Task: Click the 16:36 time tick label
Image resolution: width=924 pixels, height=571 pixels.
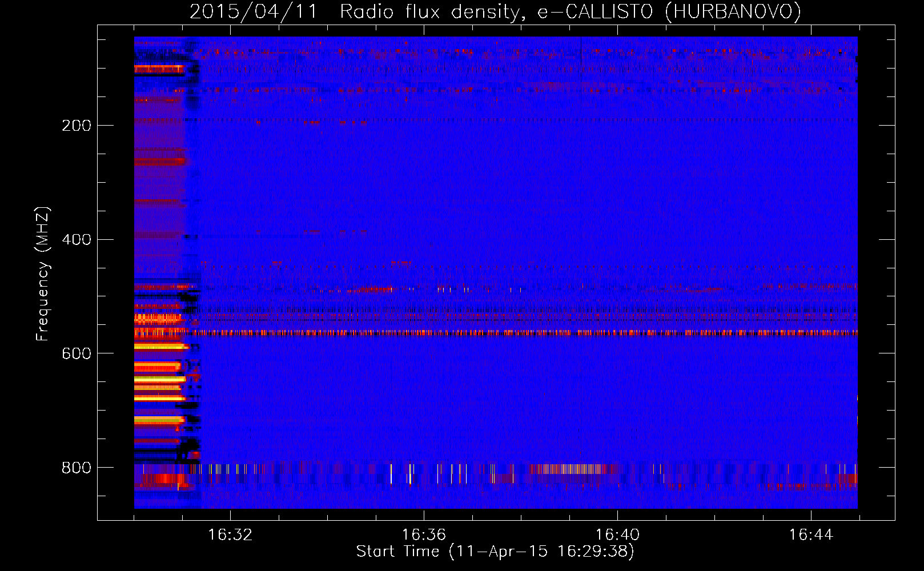Action: [x=424, y=534]
